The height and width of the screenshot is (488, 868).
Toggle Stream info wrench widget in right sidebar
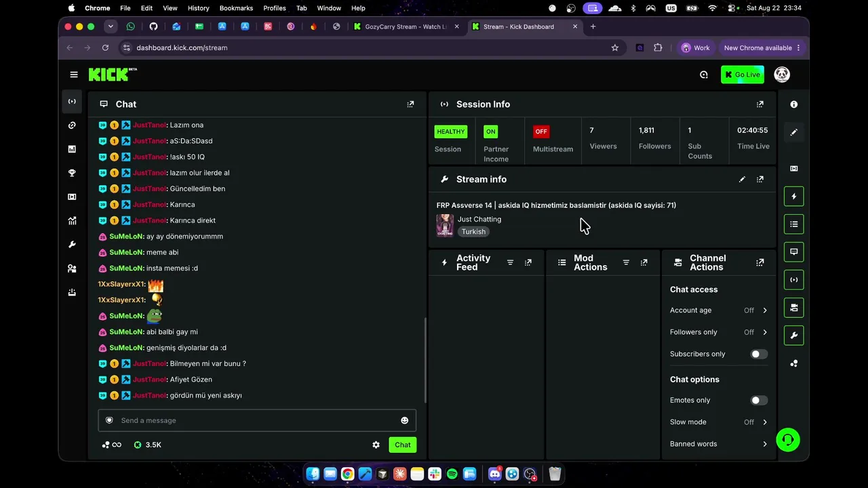coord(794,335)
